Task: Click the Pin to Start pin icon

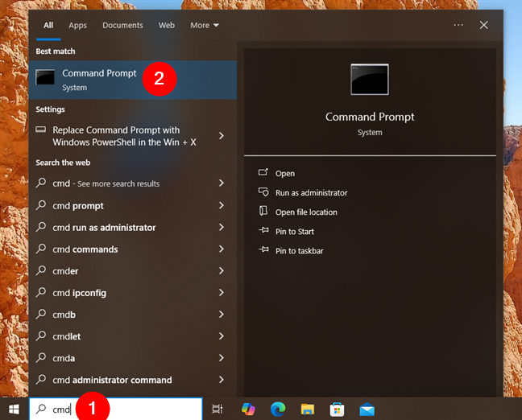Action: tap(263, 230)
